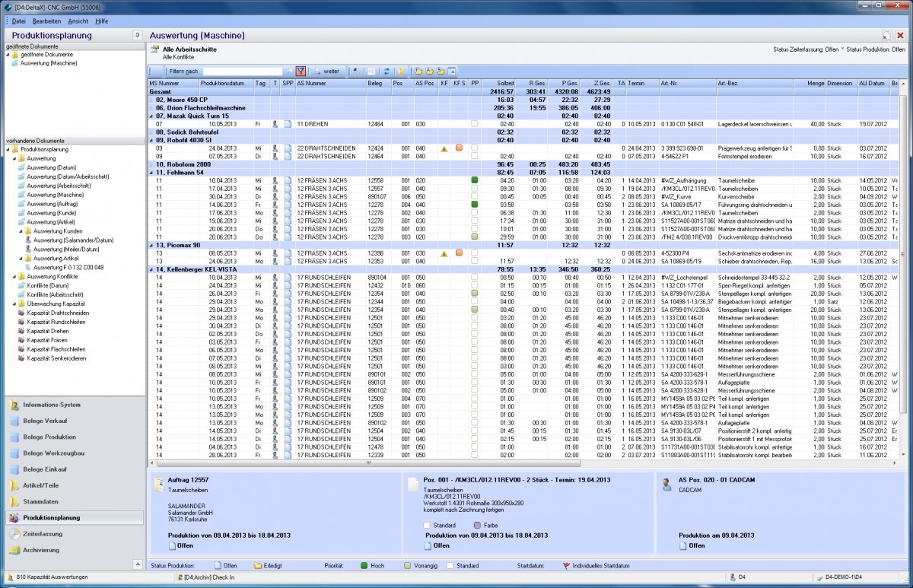
Task: Click the refresh arrows toolbar icon
Action: [387, 71]
